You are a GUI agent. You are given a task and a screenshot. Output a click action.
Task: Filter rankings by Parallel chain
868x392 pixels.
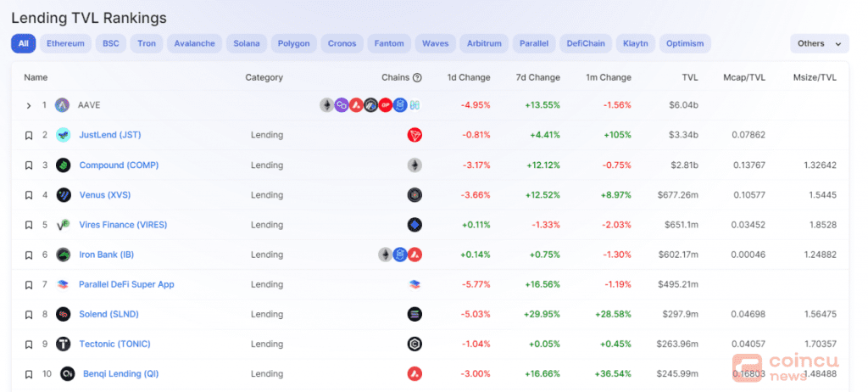pos(534,43)
